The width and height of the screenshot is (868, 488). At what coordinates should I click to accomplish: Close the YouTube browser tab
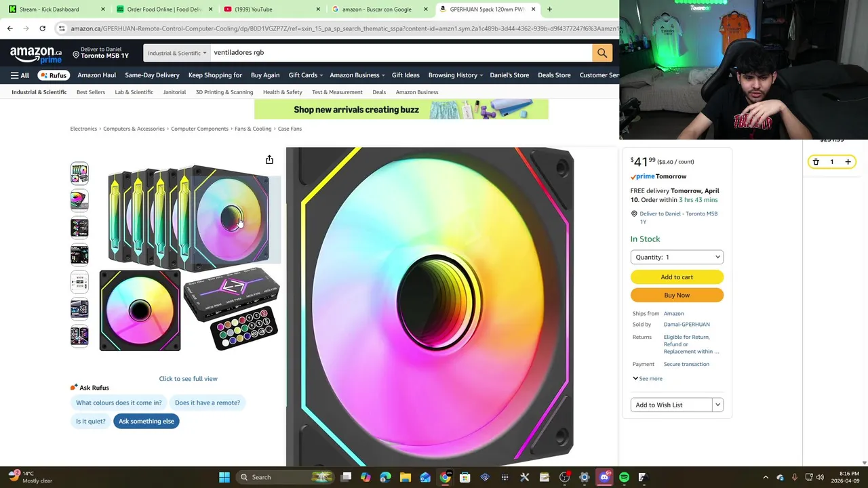[318, 9]
